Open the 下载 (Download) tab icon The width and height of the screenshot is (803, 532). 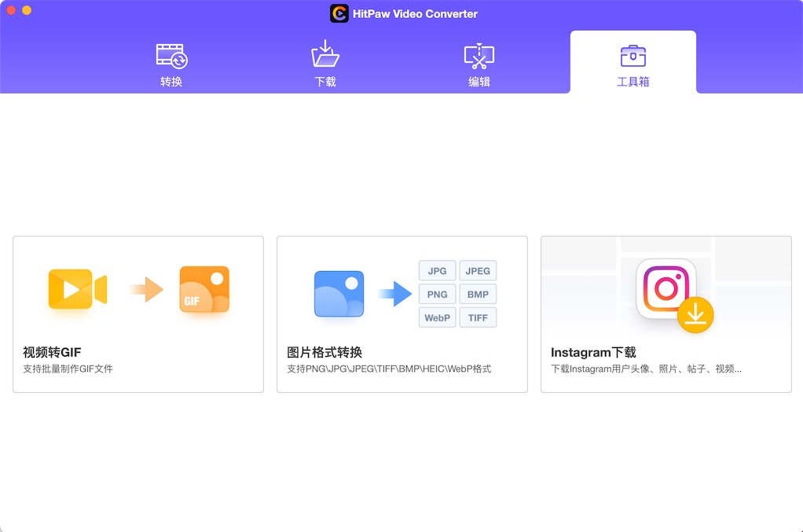tap(325, 53)
